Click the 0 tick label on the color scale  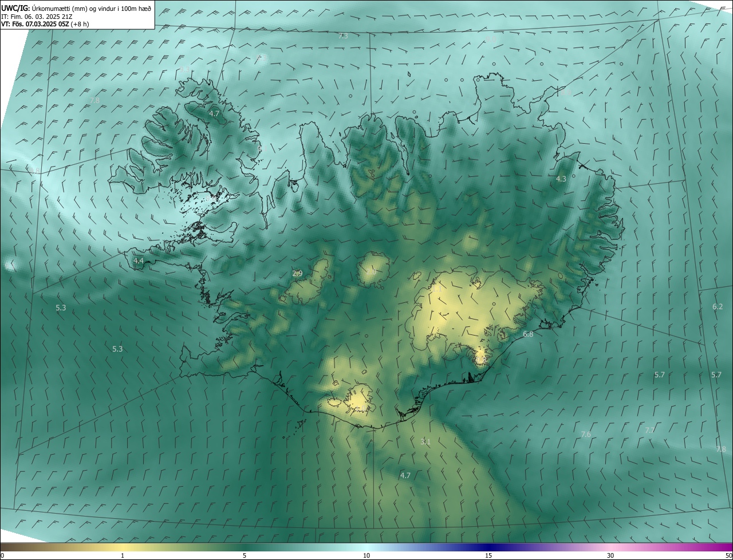point(2,555)
